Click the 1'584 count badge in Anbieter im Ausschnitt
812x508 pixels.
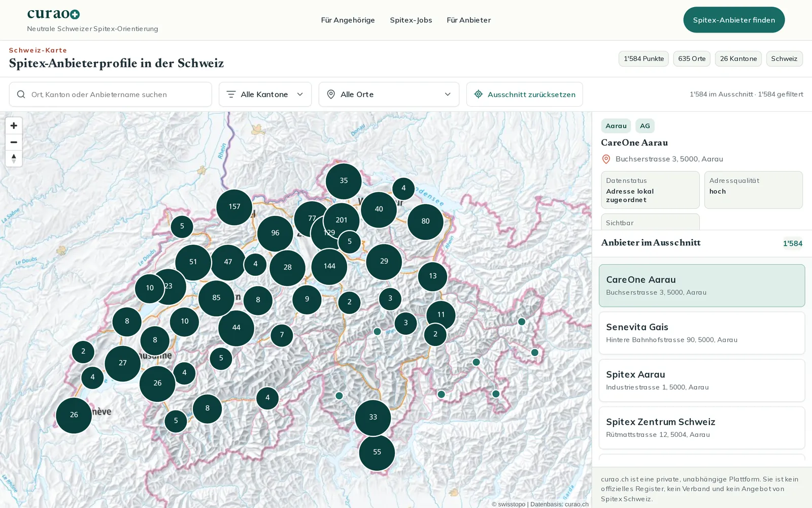coord(792,243)
